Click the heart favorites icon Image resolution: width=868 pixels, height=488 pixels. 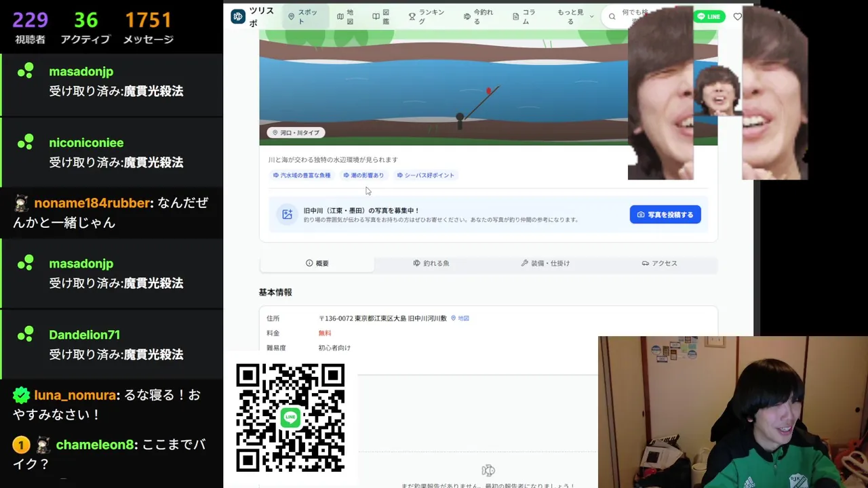(x=738, y=16)
